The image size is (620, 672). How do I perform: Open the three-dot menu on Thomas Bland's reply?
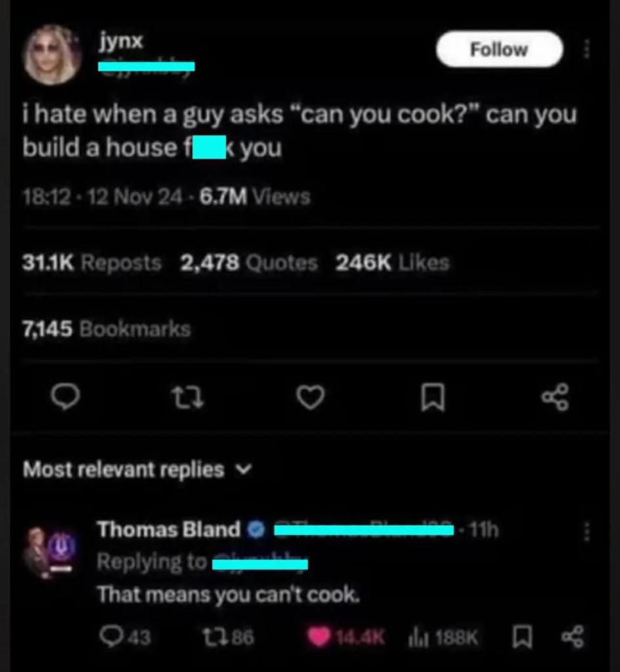[587, 532]
